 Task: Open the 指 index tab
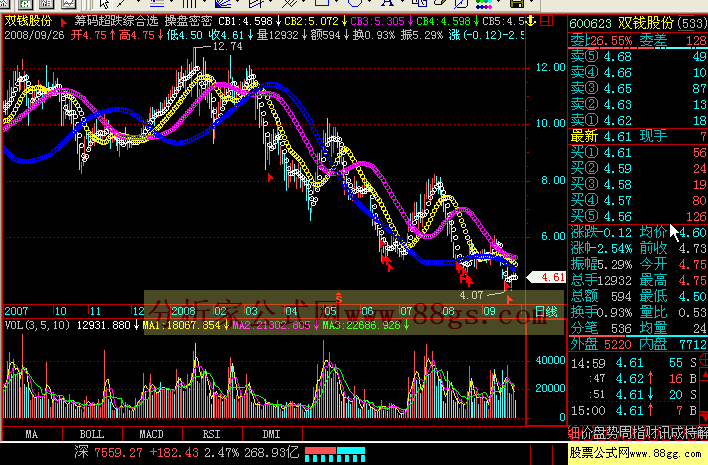click(x=638, y=433)
